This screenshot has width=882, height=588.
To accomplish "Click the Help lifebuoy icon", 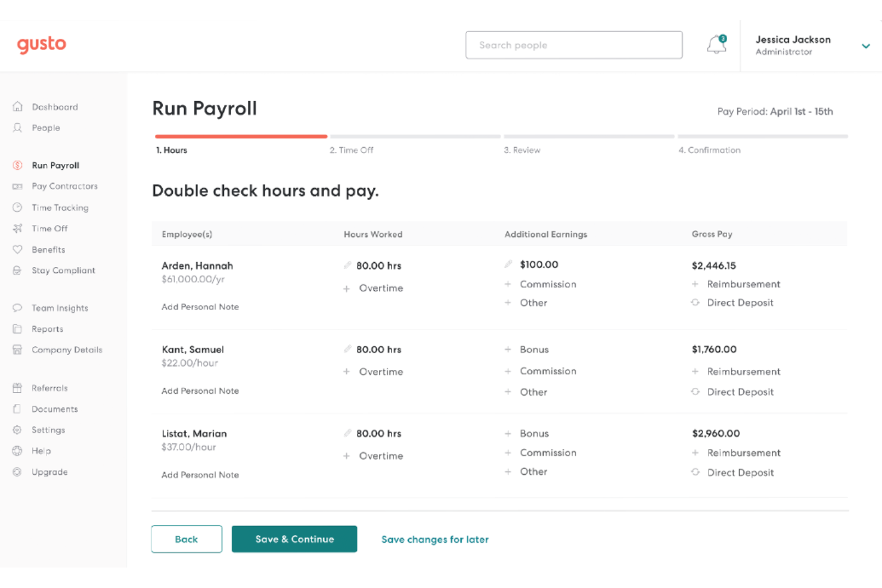I will pyautogui.click(x=18, y=451).
